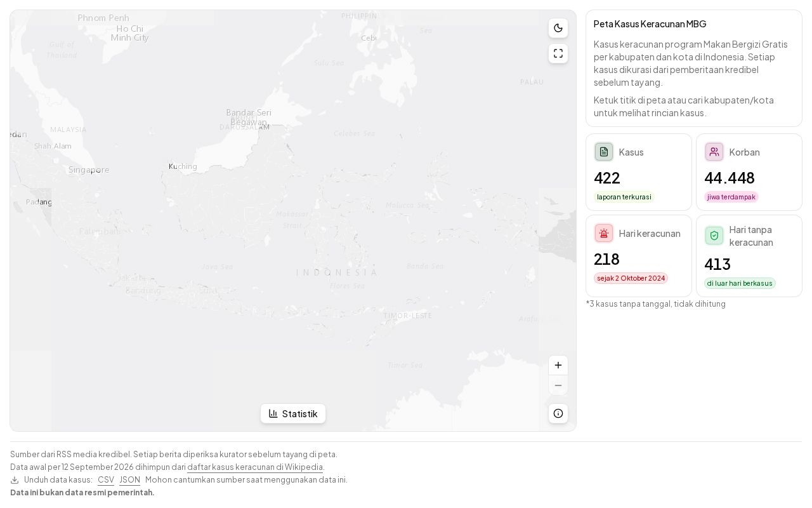
Task: Click the '*3 kasus tanpa tanggal' footnote
Action: [656, 304]
